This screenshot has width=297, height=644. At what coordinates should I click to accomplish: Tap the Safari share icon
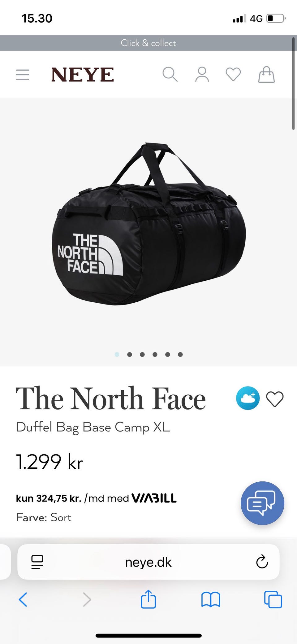148,599
